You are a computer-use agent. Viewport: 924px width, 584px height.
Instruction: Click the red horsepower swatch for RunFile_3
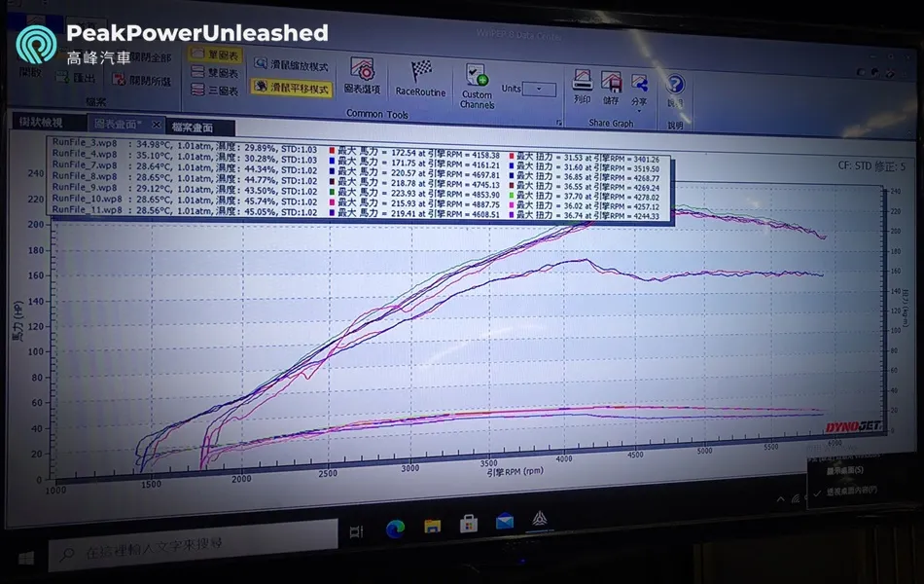tap(332, 151)
